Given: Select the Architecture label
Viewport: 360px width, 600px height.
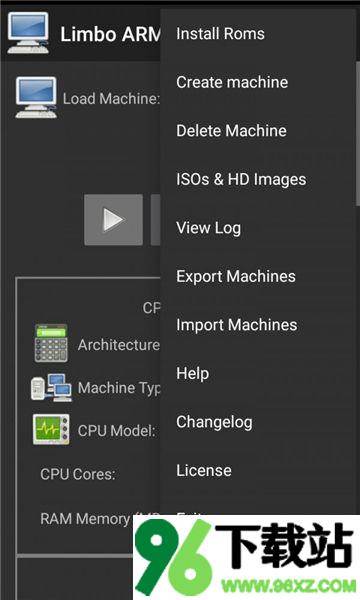Looking at the screenshot, I should 119,345.
